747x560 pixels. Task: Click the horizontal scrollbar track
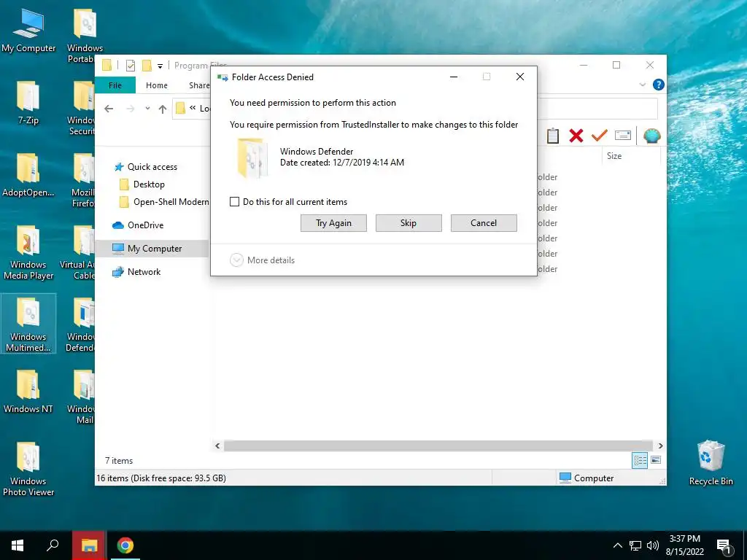pos(438,446)
